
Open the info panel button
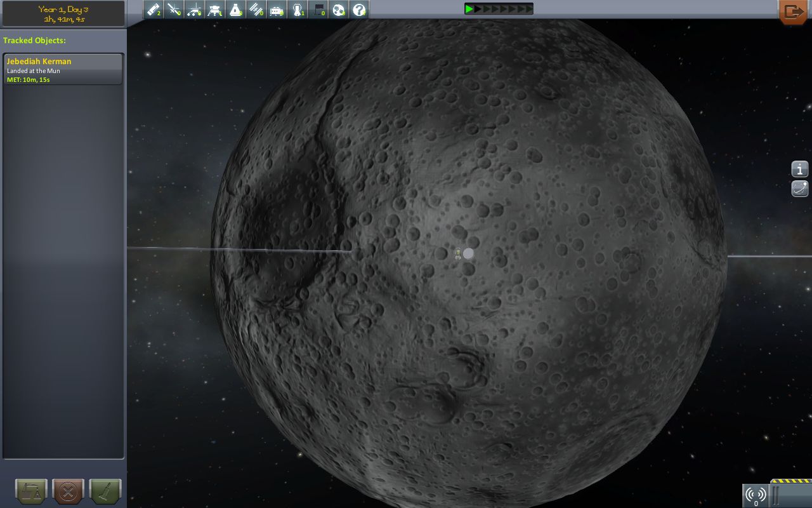pos(800,169)
